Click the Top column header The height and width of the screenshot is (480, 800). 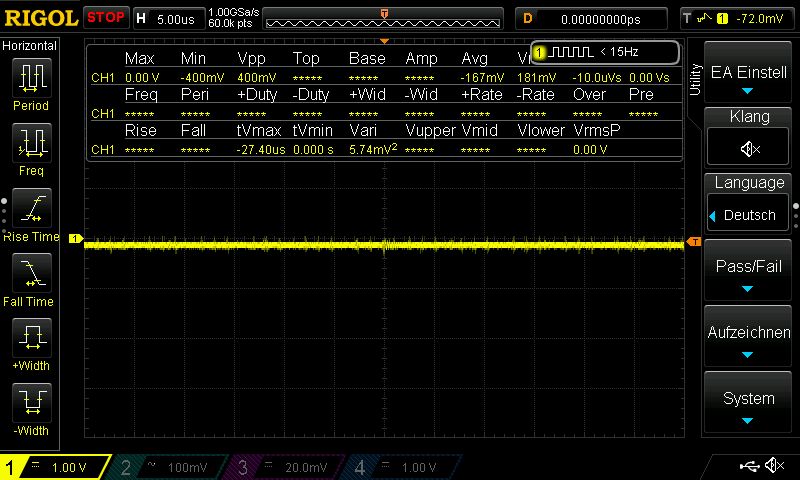point(306,58)
